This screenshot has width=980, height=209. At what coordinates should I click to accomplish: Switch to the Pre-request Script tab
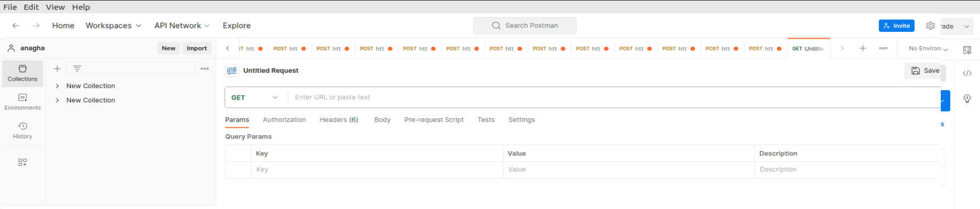click(x=434, y=120)
